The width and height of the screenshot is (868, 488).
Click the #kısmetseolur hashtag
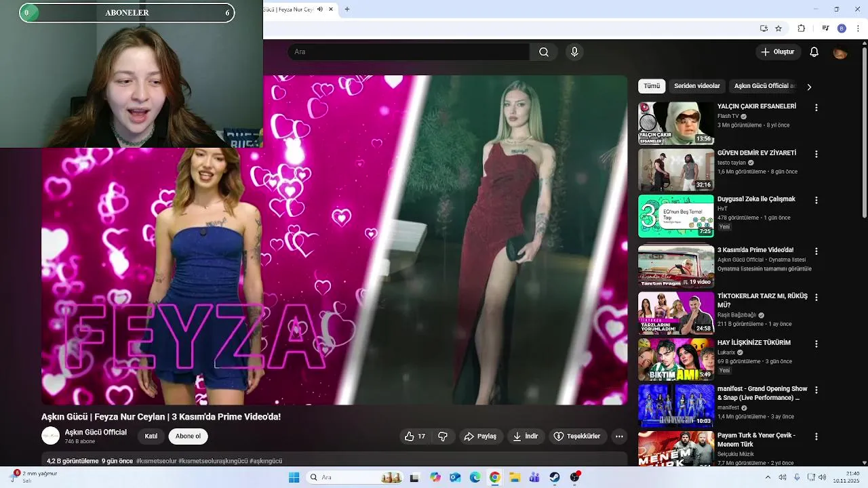pyautogui.click(x=156, y=461)
